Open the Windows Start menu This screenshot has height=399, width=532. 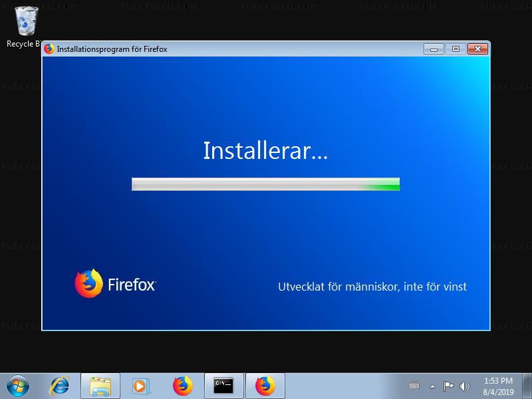(18, 386)
